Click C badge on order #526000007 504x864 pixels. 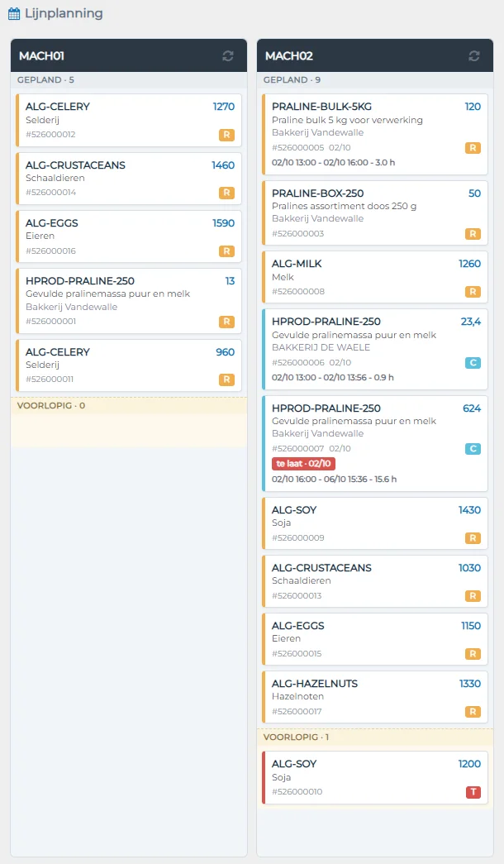click(473, 448)
